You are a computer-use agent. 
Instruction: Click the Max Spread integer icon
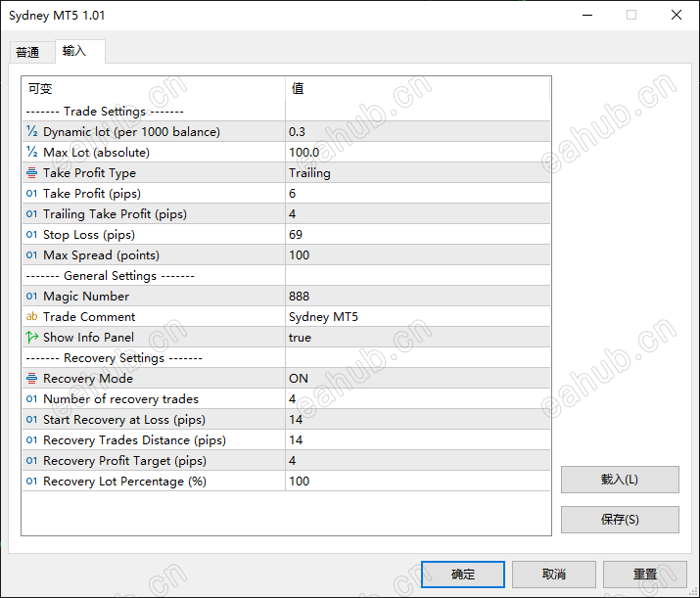pyautogui.click(x=31, y=254)
